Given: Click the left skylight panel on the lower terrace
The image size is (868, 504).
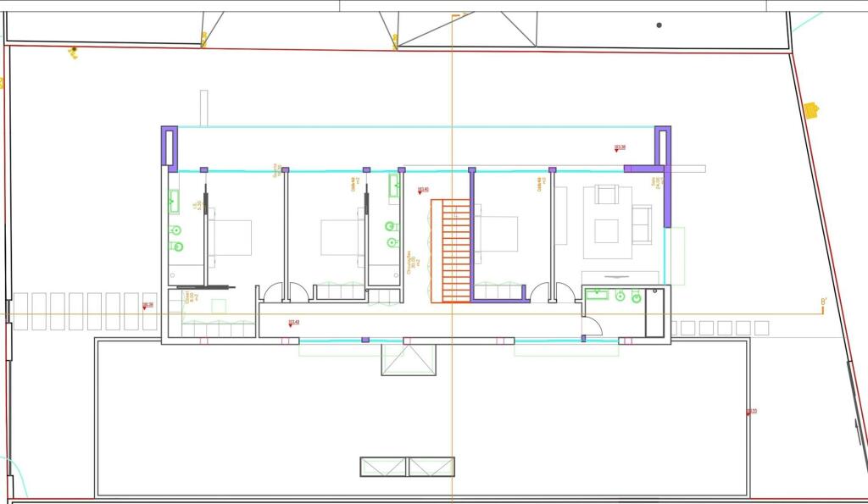Looking at the screenshot, I should 383,467.
